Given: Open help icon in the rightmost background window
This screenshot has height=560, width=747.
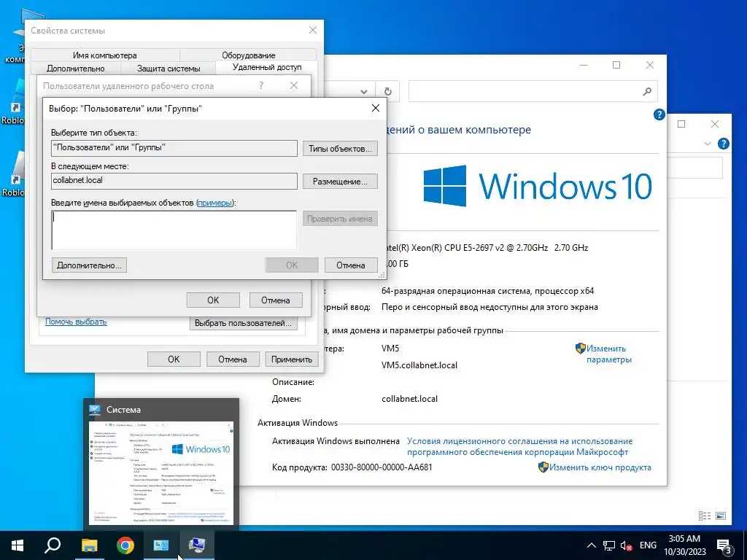Looking at the screenshot, I should point(723,144).
